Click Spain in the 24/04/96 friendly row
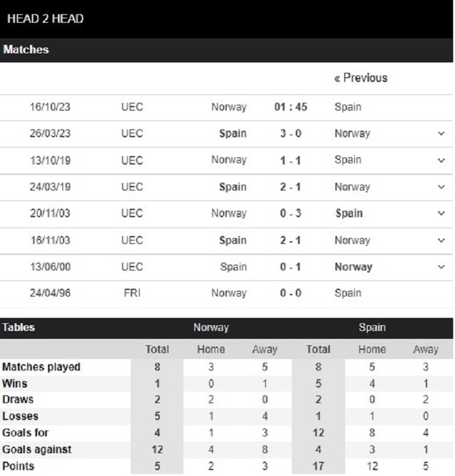The width and height of the screenshot is (455, 476). (x=348, y=293)
